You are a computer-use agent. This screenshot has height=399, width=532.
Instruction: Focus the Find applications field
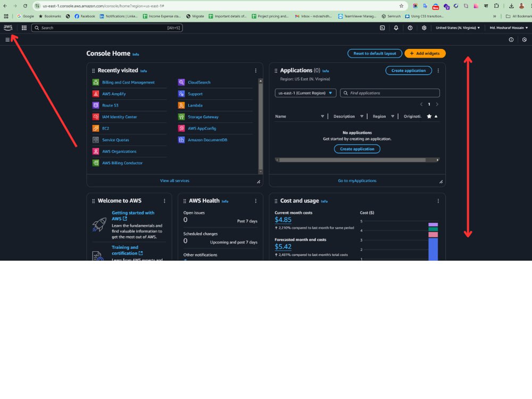tap(390, 93)
